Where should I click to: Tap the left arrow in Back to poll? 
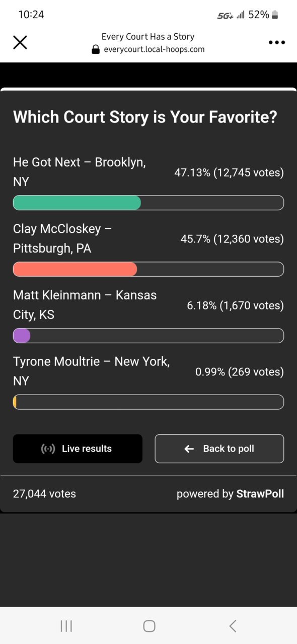coord(189,449)
